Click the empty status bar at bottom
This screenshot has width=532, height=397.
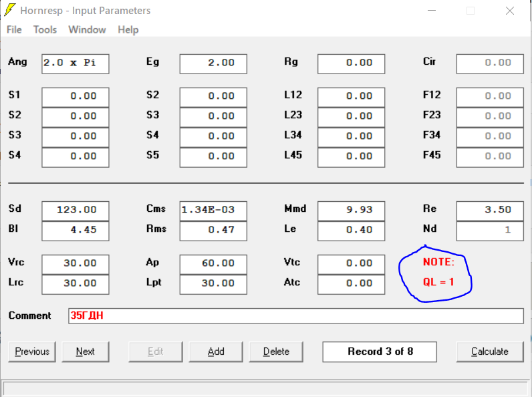[265, 388]
